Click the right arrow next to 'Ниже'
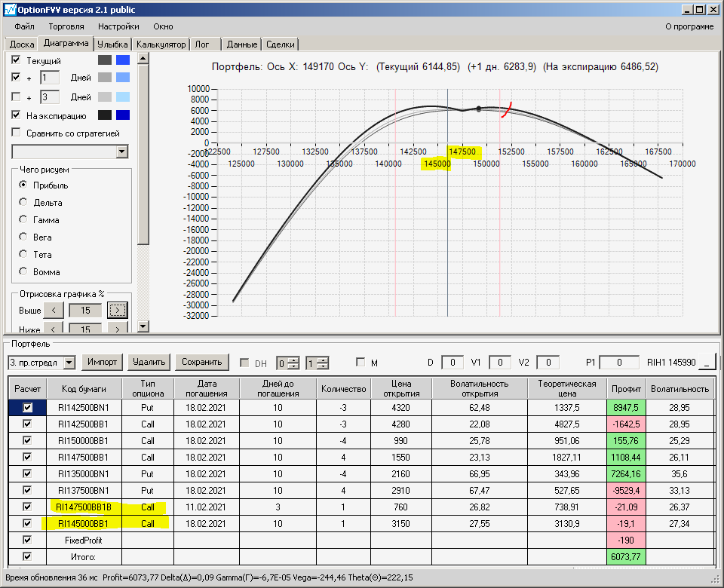724x588 pixels. pos(117,329)
